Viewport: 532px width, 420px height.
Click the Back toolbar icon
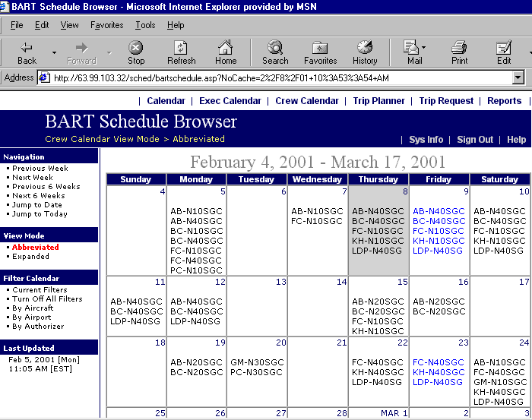pos(27,52)
